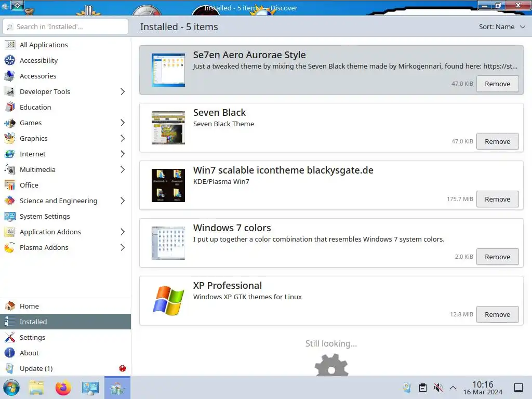
Task: Click the updates tray icon
Action: coord(407,388)
